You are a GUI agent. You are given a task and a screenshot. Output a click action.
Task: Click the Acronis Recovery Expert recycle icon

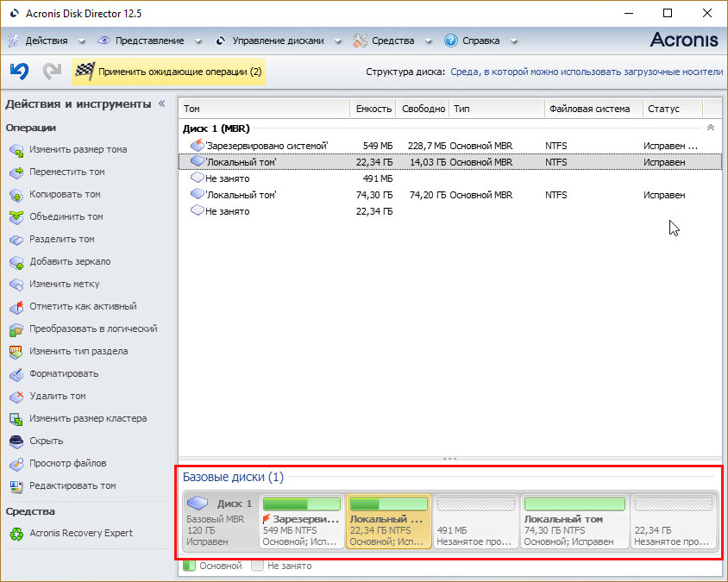tap(16, 534)
